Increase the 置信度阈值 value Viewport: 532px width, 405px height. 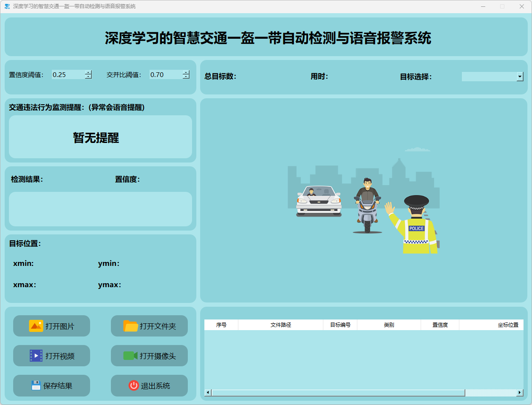[88, 72]
